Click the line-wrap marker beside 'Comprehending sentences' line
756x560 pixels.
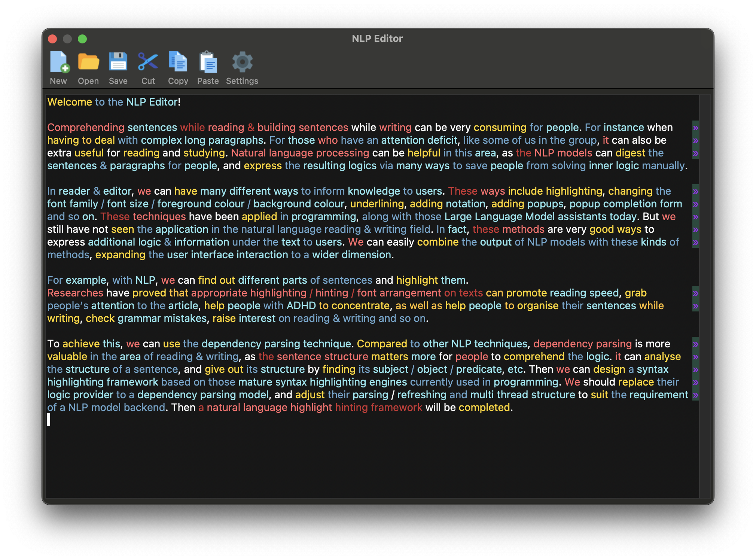click(695, 128)
